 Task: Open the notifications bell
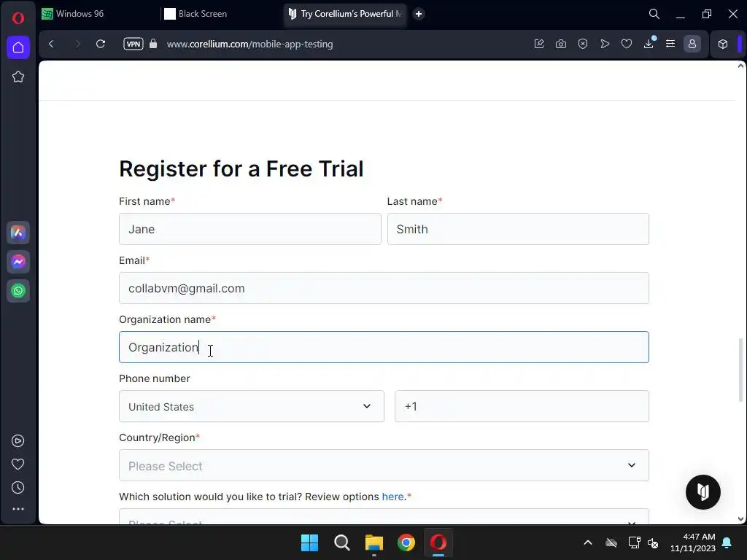[727, 542]
